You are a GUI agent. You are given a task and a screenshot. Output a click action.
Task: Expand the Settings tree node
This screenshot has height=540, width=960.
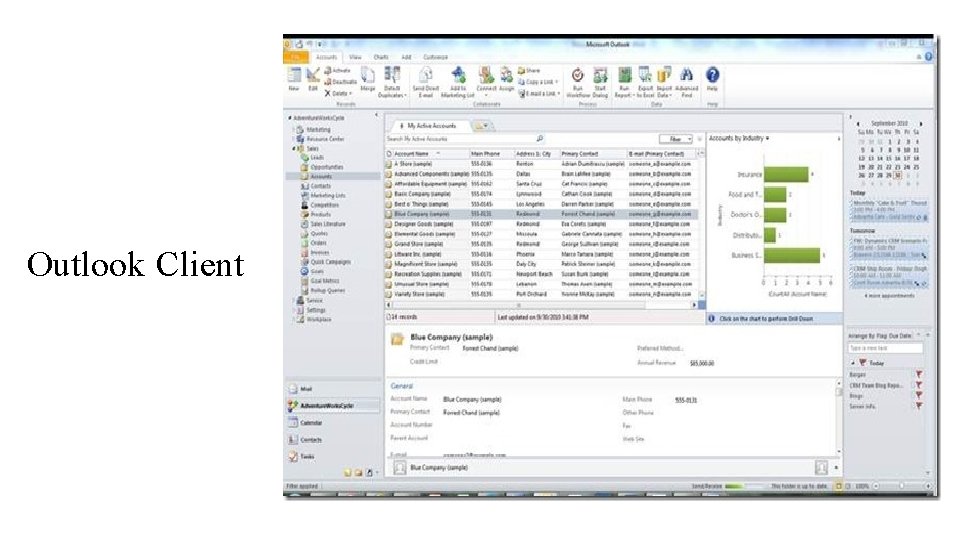point(294,310)
